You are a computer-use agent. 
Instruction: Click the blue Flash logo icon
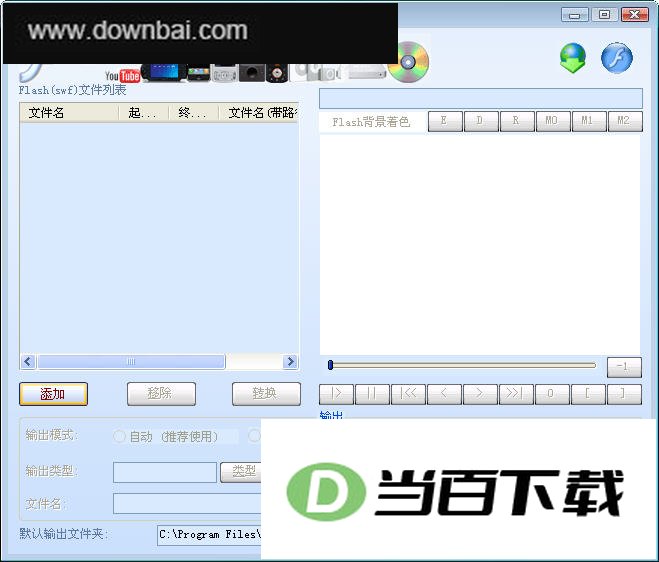click(x=617, y=58)
